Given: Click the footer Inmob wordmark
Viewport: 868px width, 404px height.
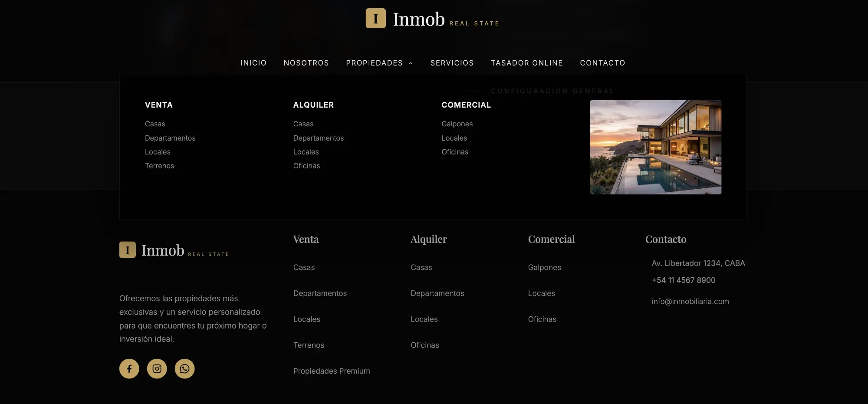Looking at the screenshot, I should [185, 250].
